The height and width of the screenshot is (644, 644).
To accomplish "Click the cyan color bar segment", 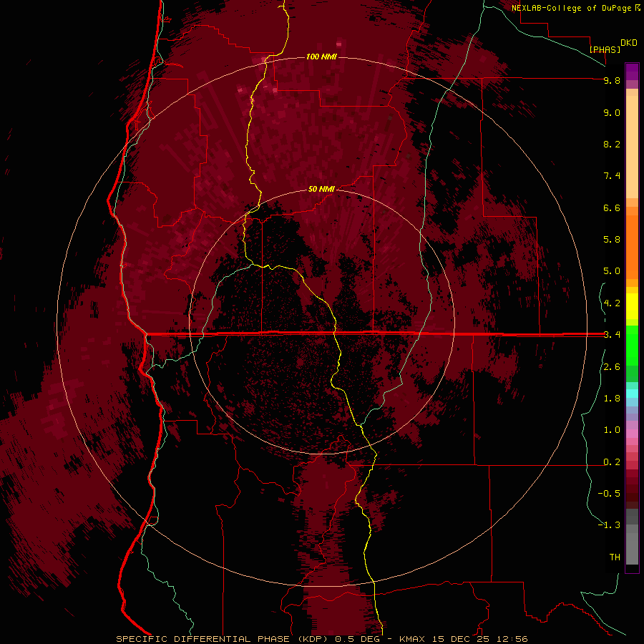I will click(632, 394).
